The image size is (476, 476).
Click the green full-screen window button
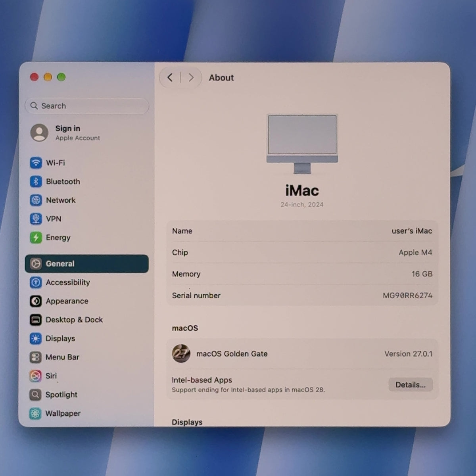(61, 77)
